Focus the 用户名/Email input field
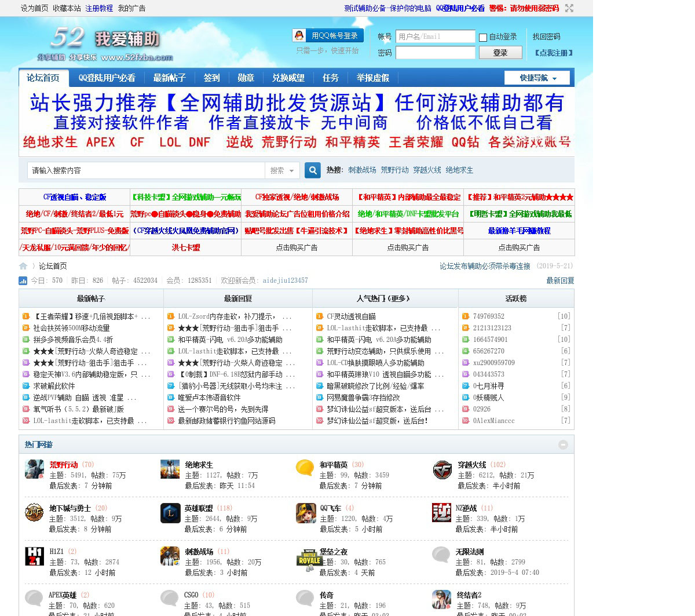This screenshot has width=695, height=616. click(436, 37)
